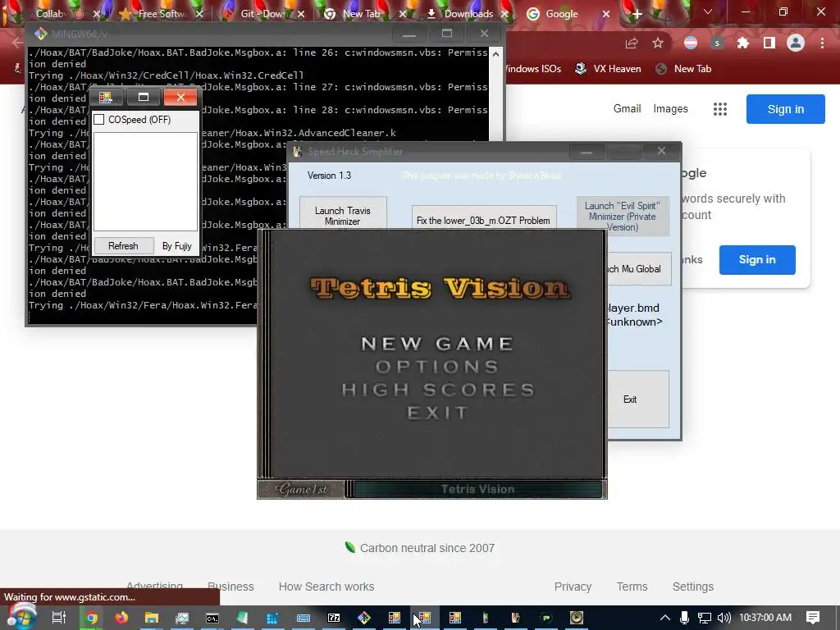Bookmark this page with the star icon
The width and height of the screenshot is (840, 630).
pyautogui.click(x=658, y=43)
